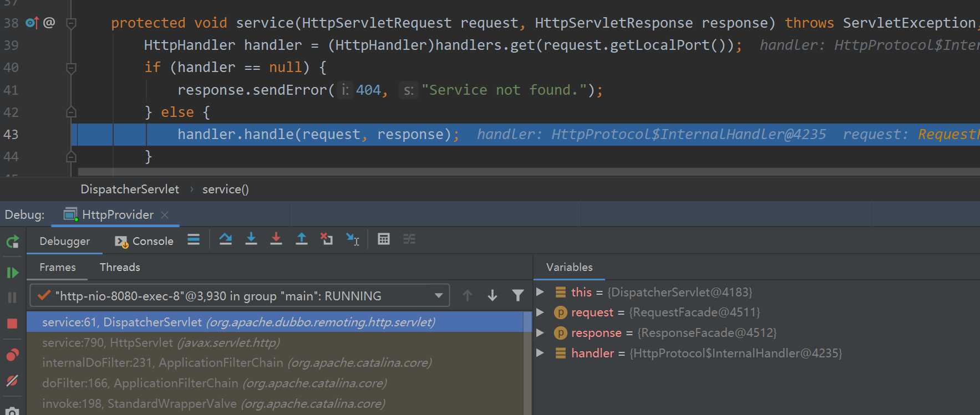This screenshot has width=980, height=415.
Task: Click service() in the breadcrumb
Action: tap(226, 189)
